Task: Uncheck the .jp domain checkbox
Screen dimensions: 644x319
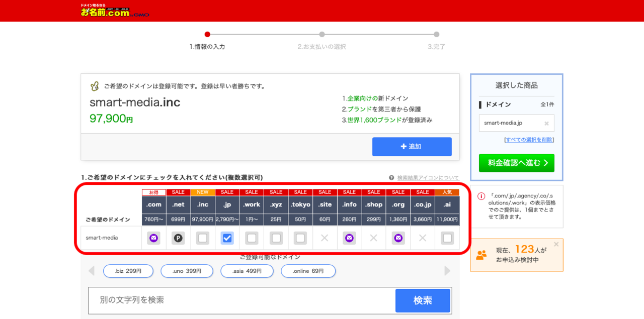Action: tap(227, 238)
